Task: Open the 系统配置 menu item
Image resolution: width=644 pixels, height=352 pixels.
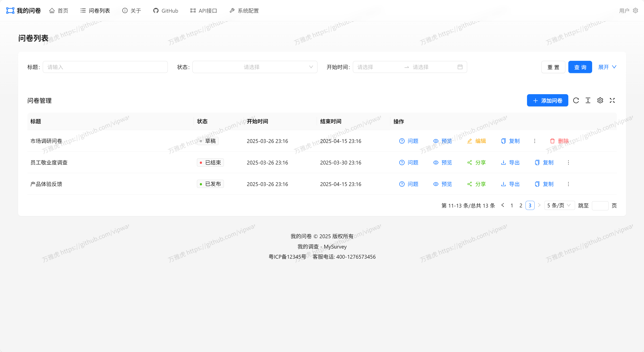Action: 244,11
